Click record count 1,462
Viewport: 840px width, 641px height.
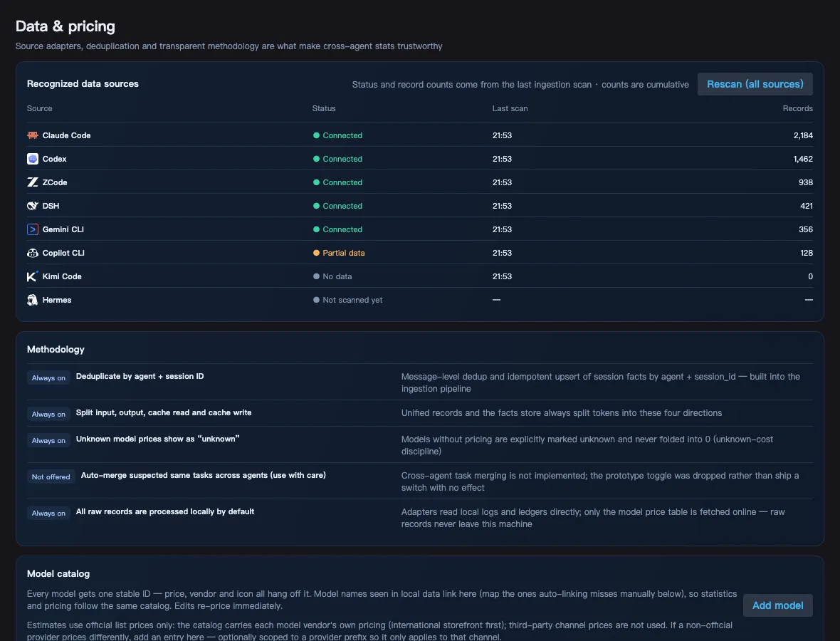pyautogui.click(x=803, y=159)
